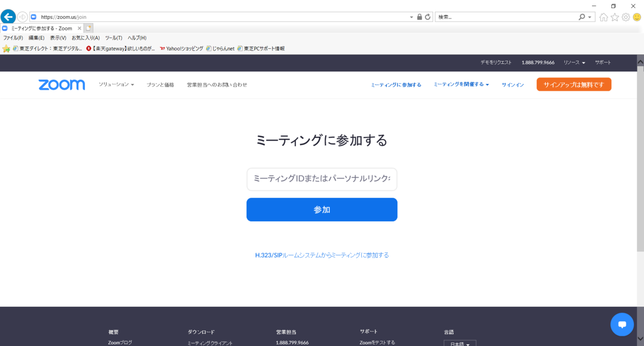Click the search magnifier icon
This screenshot has height=346, width=644.
(582, 17)
